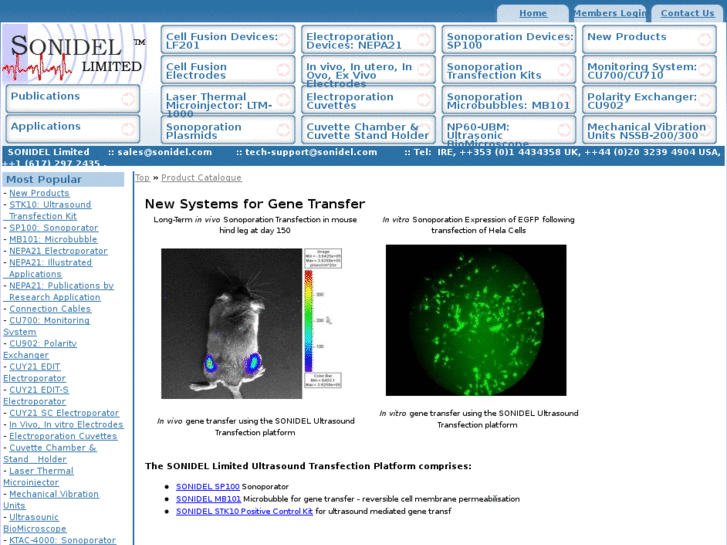Screen dimensions: 727x545
Task: Click the tech-support@sonidel.com email address
Action: 311,152
